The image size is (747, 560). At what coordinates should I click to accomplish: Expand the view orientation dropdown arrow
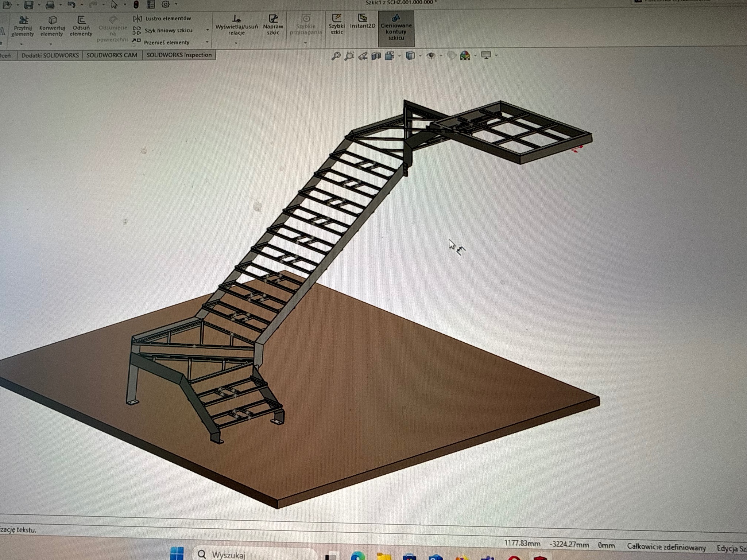399,55
